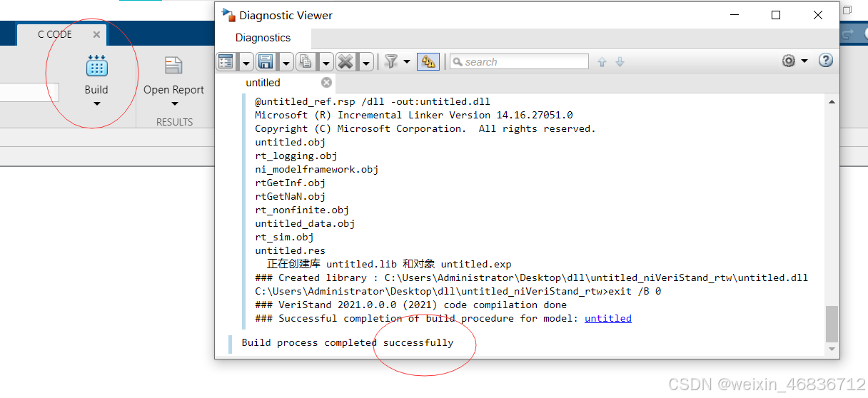Expand the Open Report dropdown arrow
Image resolution: width=868 pixels, height=398 pixels.
coord(173,104)
